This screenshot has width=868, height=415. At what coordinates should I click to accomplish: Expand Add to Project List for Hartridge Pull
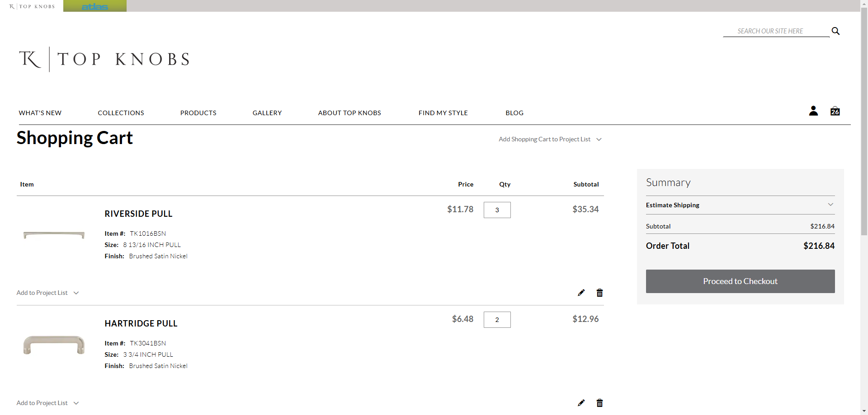click(x=48, y=403)
